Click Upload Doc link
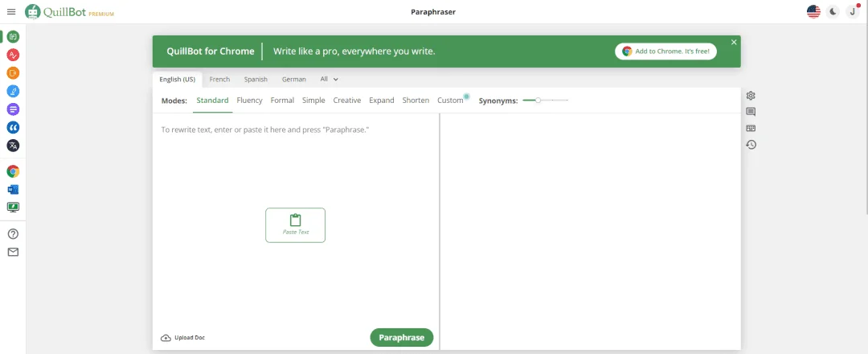The width and height of the screenshot is (868, 354). [x=182, y=337]
